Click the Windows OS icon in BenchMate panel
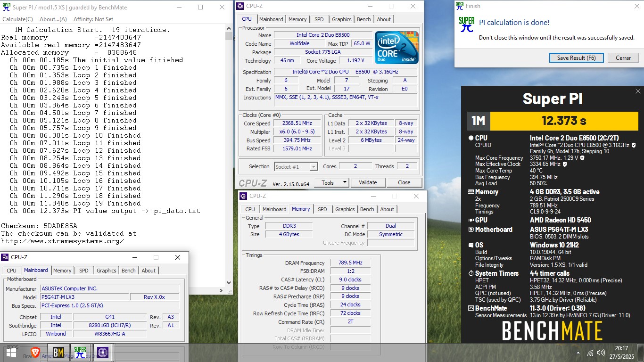The height and width of the screenshot is (362, 644). tap(471, 245)
